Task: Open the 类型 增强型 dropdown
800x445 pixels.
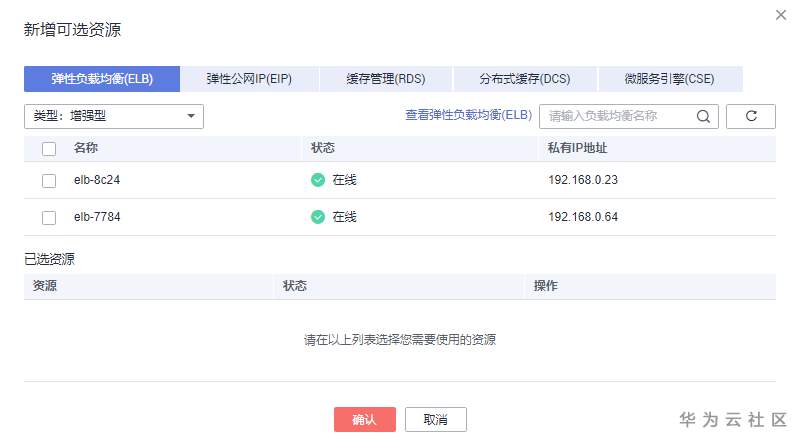Action: click(113, 116)
